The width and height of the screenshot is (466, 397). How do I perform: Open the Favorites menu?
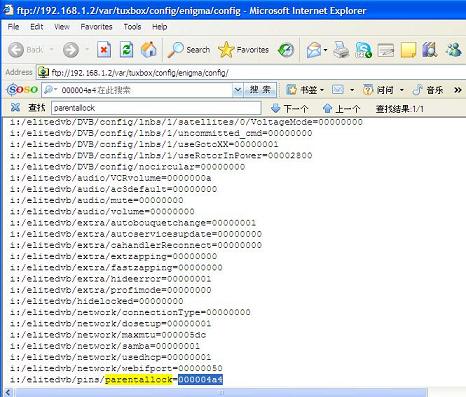(96, 27)
